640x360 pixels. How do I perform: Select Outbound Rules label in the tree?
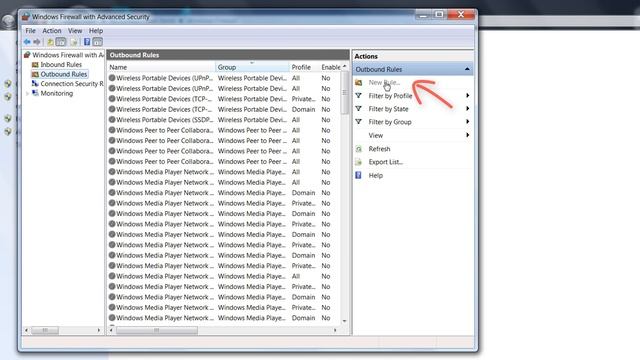tap(64, 74)
